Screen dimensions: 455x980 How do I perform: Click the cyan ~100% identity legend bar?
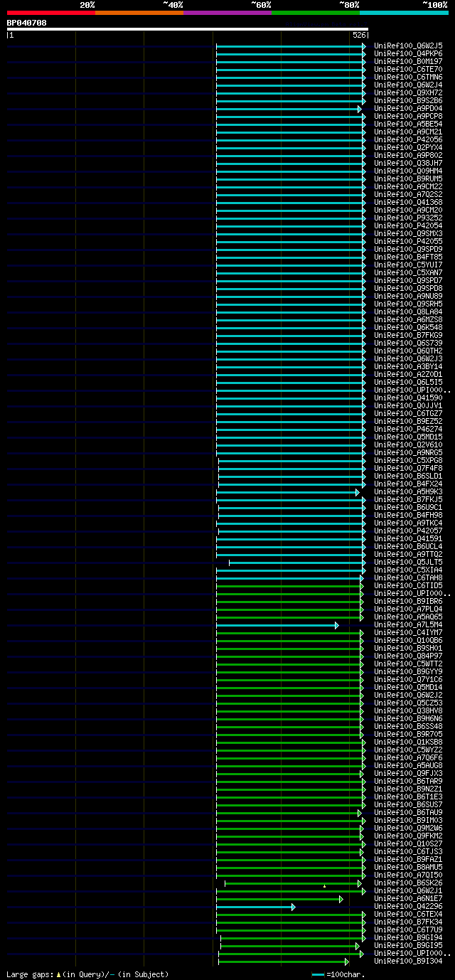tap(404, 13)
